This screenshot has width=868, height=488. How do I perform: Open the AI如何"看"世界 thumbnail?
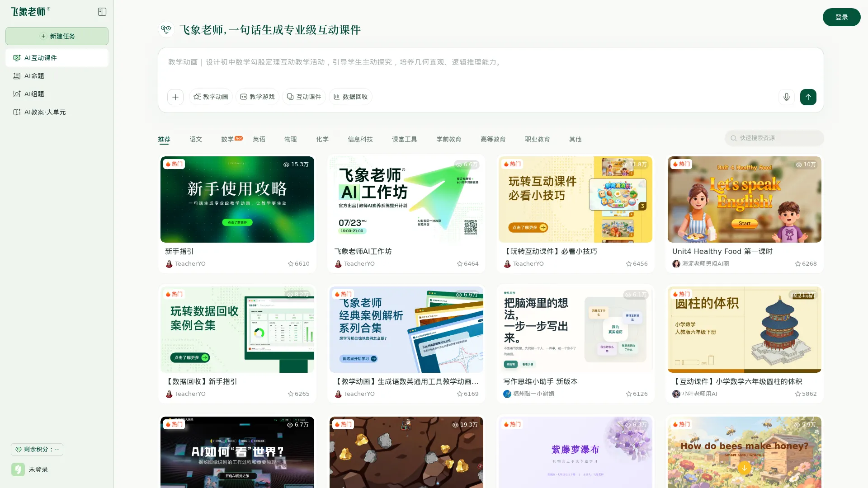click(237, 452)
